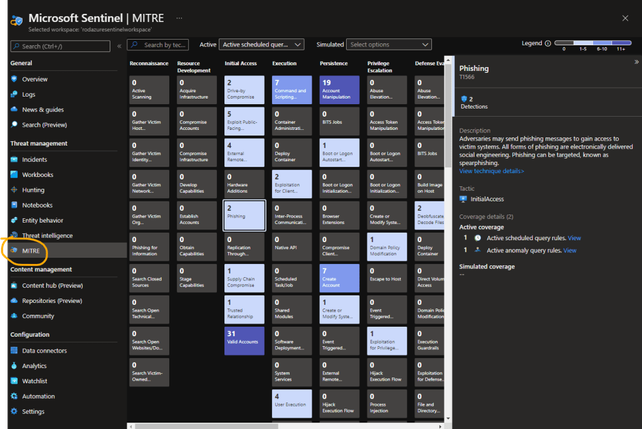
Task: Click the User Execution tile with 4
Action: point(292,404)
